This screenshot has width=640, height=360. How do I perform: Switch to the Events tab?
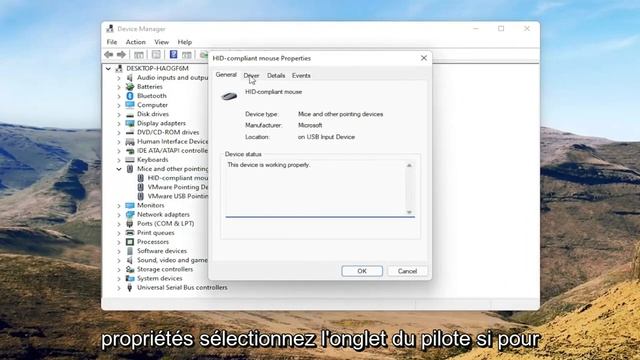[301, 76]
